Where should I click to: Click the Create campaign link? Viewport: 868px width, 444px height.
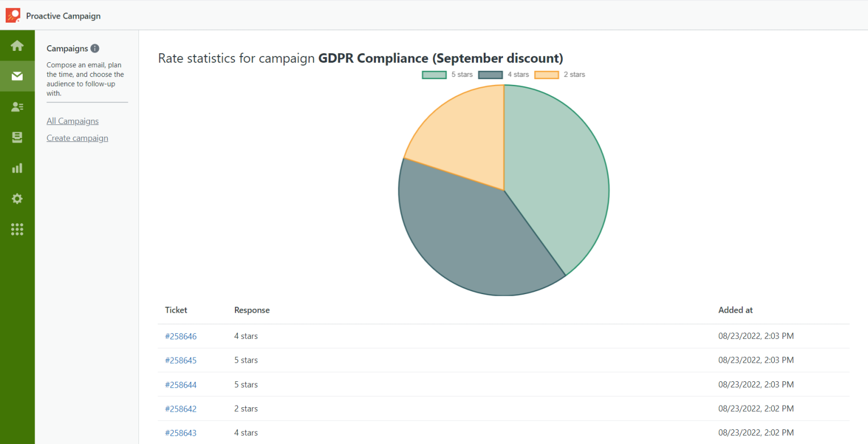(77, 137)
